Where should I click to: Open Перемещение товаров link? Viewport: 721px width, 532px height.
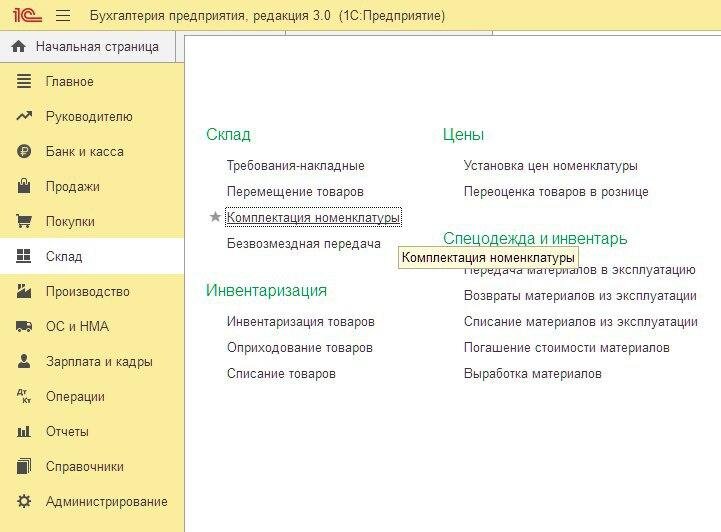click(295, 191)
